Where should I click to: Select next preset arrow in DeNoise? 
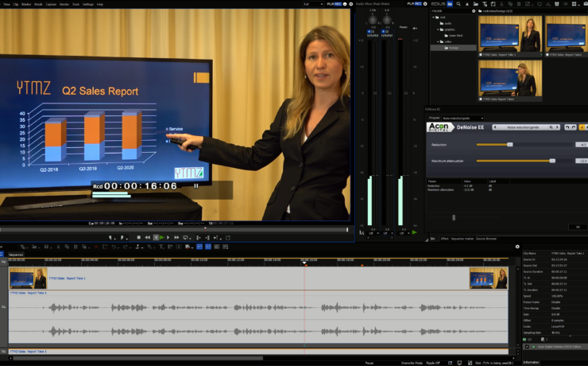click(x=557, y=127)
